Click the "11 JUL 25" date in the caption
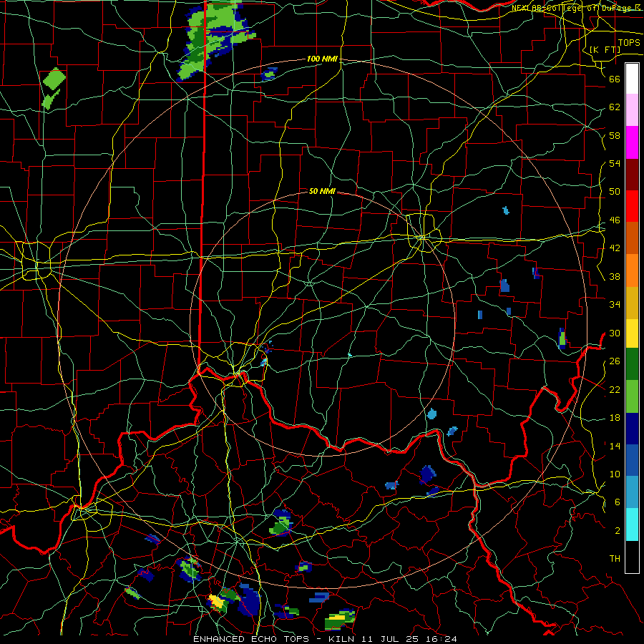Image resolution: width=644 pixels, height=644 pixels. coord(391,639)
